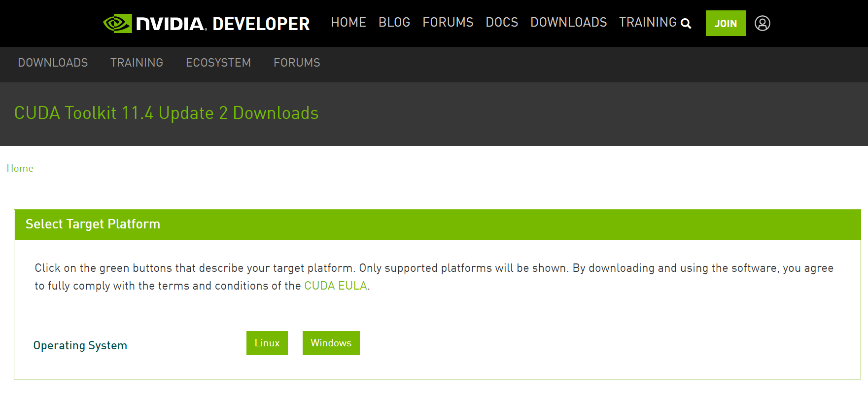Image resolution: width=868 pixels, height=407 pixels.
Task: Open FORUMS in the top black header
Action: pyautogui.click(x=448, y=22)
